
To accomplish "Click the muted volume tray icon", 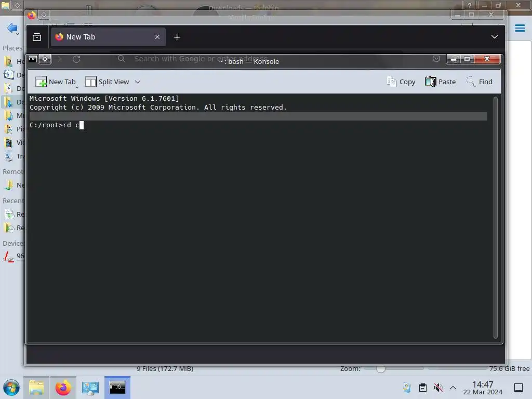I will (x=438, y=388).
